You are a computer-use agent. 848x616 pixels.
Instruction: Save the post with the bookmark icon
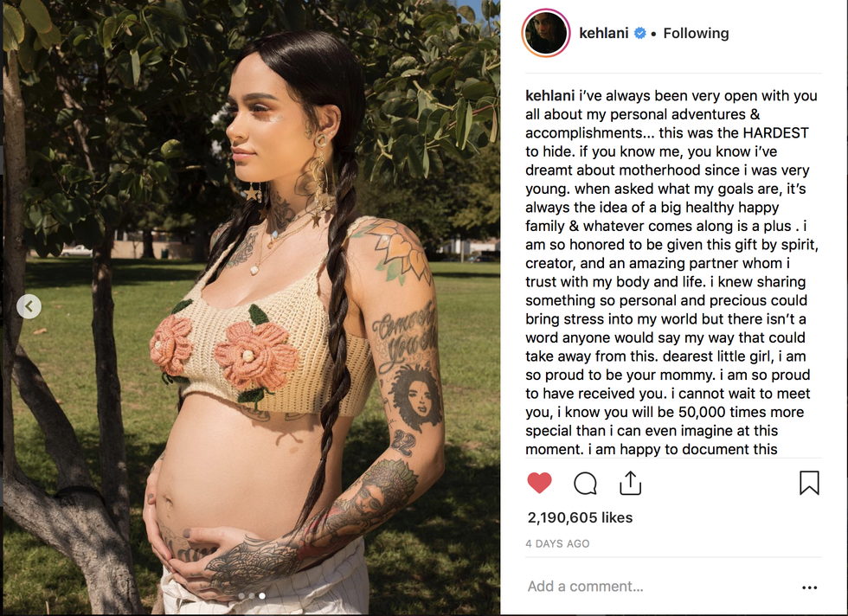pyautogui.click(x=810, y=483)
